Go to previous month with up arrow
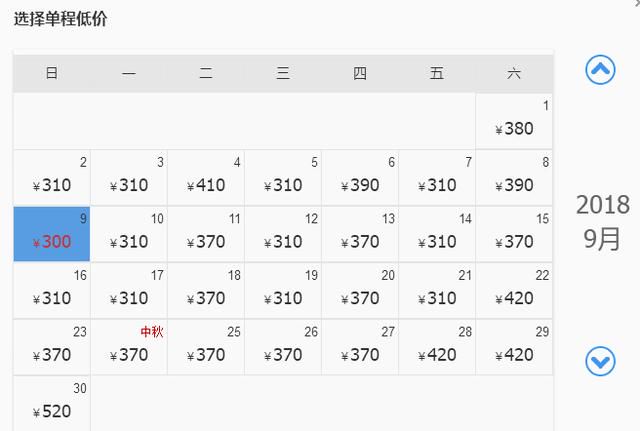The height and width of the screenshot is (431, 640). (600, 70)
